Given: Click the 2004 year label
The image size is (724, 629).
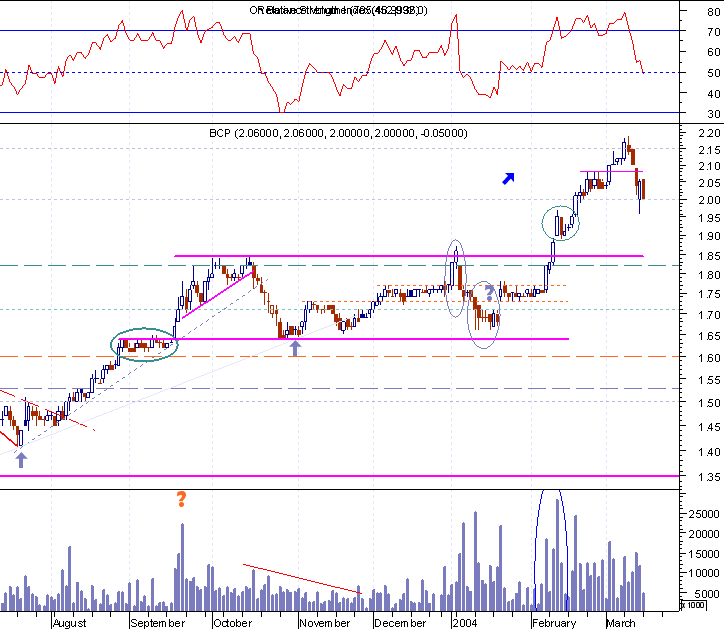Looking at the screenshot, I should pyautogui.click(x=465, y=623).
